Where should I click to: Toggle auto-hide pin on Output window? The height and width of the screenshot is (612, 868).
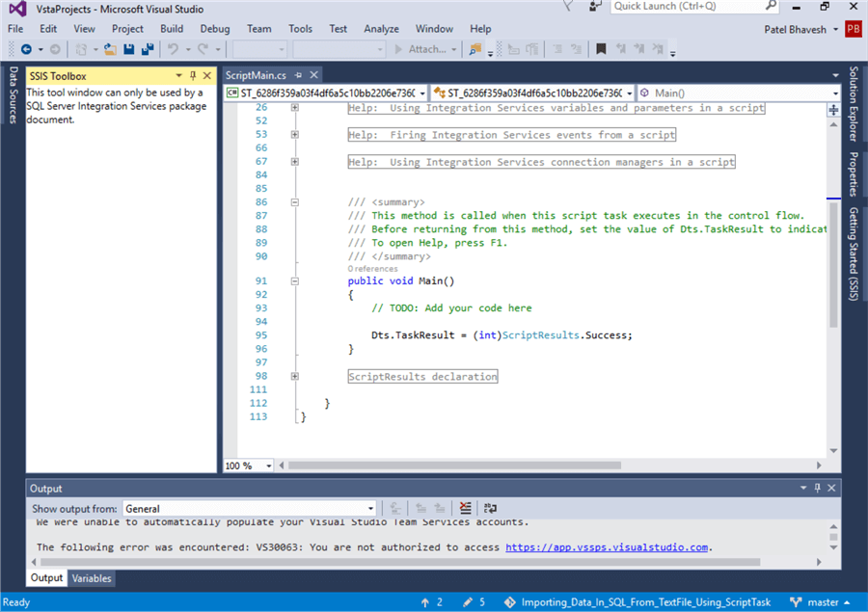click(817, 488)
